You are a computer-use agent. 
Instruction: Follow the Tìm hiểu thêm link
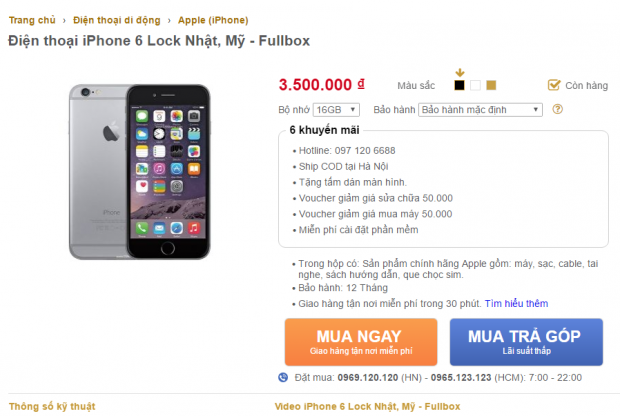[x=516, y=303]
